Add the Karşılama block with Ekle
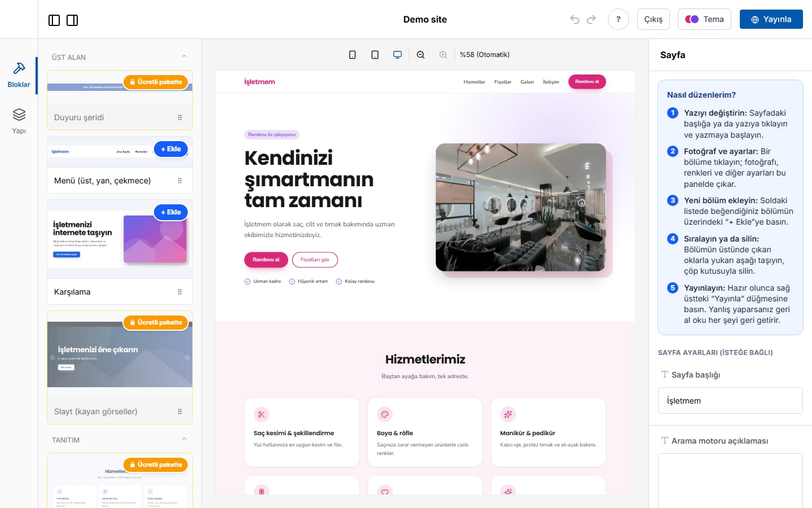 pos(171,212)
